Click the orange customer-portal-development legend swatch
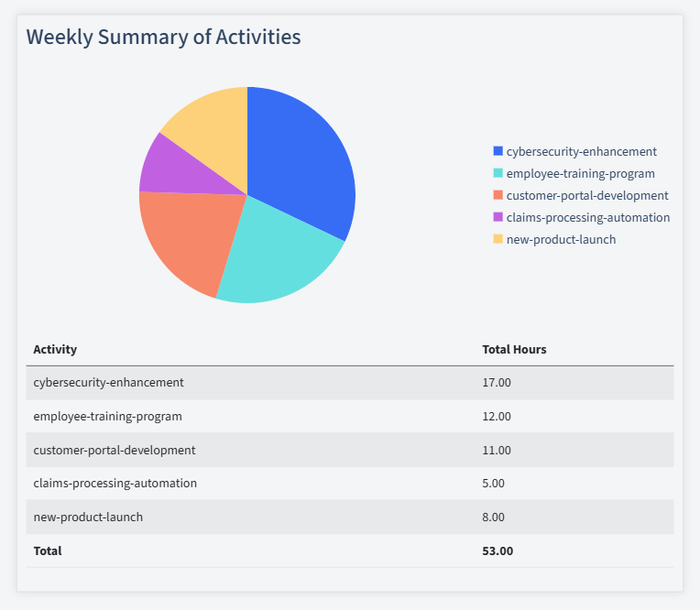The width and height of the screenshot is (700, 610). pyautogui.click(x=498, y=195)
